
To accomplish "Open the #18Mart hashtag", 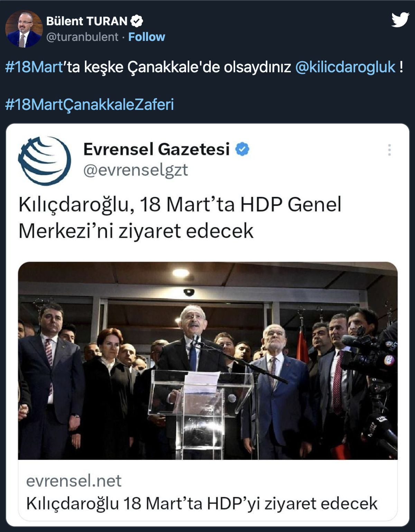I will [34, 67].
